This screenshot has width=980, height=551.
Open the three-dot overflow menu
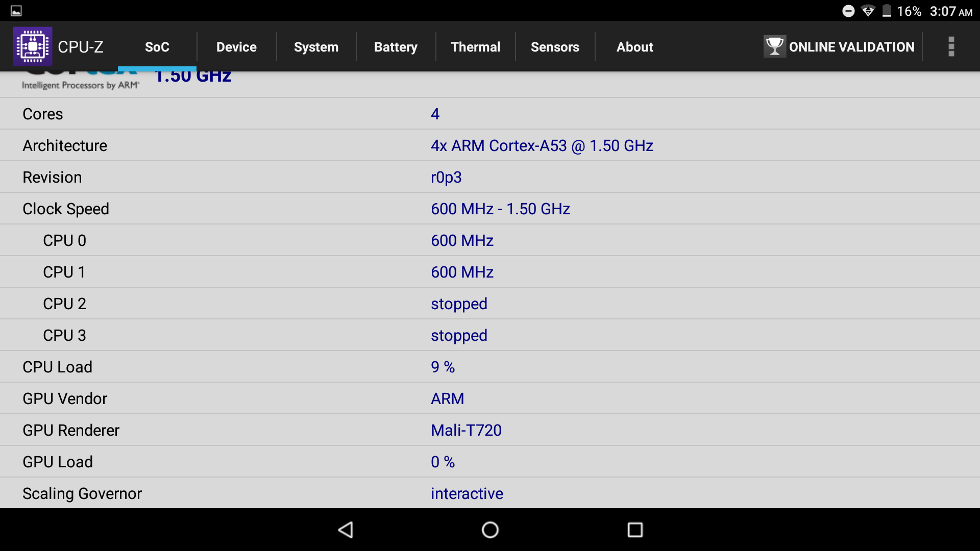click(x=951, y=46)
